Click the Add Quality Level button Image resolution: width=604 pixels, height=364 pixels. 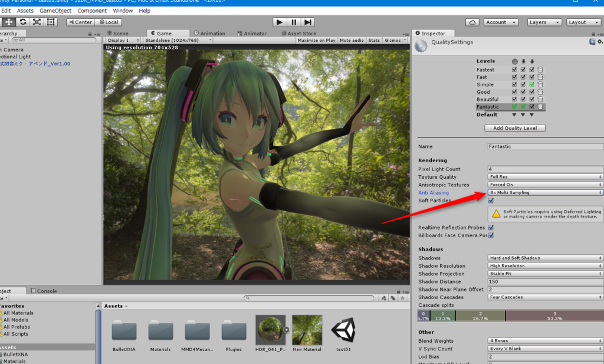point(515,128)
